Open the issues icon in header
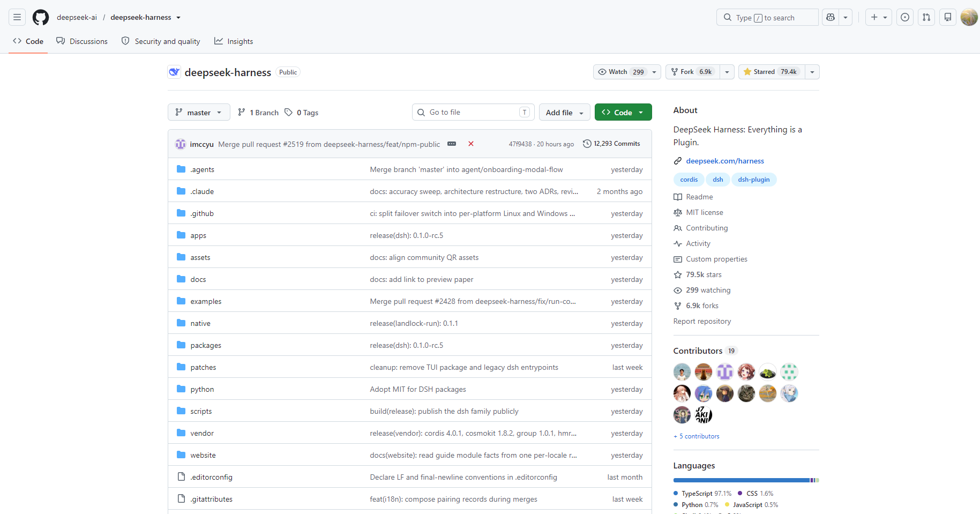980x514 pixels. 905,17
